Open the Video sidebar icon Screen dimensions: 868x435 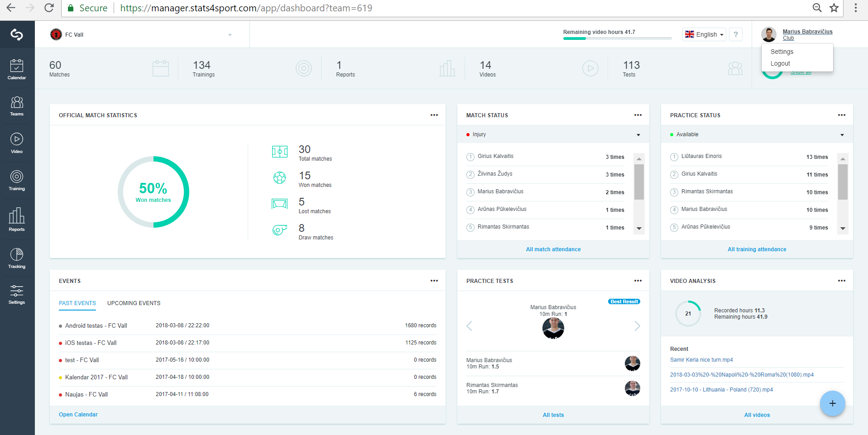point(17,143)
